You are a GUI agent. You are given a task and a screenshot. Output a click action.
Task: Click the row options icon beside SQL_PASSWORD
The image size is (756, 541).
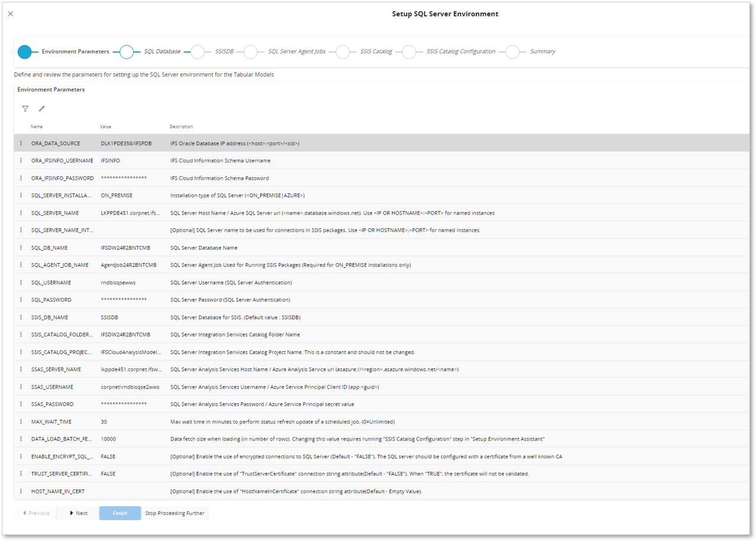click(21, 299)
